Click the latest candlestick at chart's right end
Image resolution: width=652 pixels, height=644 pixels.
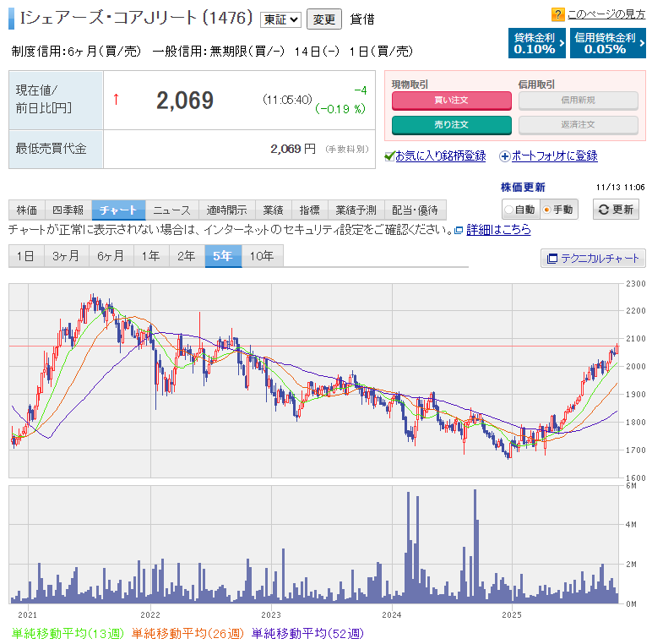[617, 349]
